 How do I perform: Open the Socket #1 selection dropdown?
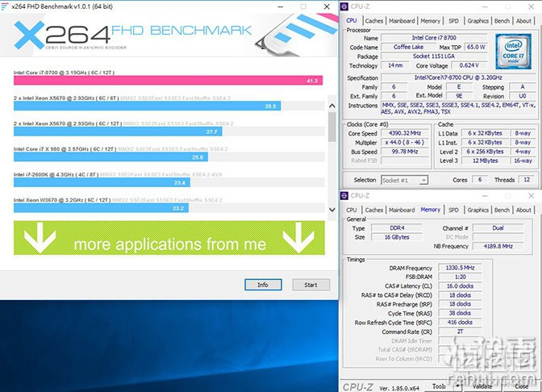click(x=405, y=180)
